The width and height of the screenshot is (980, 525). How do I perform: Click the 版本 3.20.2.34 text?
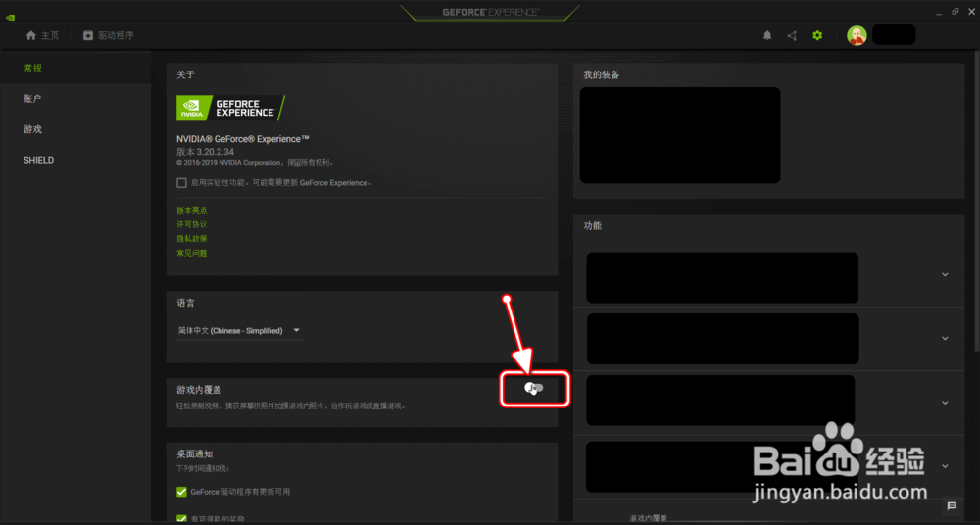(x=206, y=152)
